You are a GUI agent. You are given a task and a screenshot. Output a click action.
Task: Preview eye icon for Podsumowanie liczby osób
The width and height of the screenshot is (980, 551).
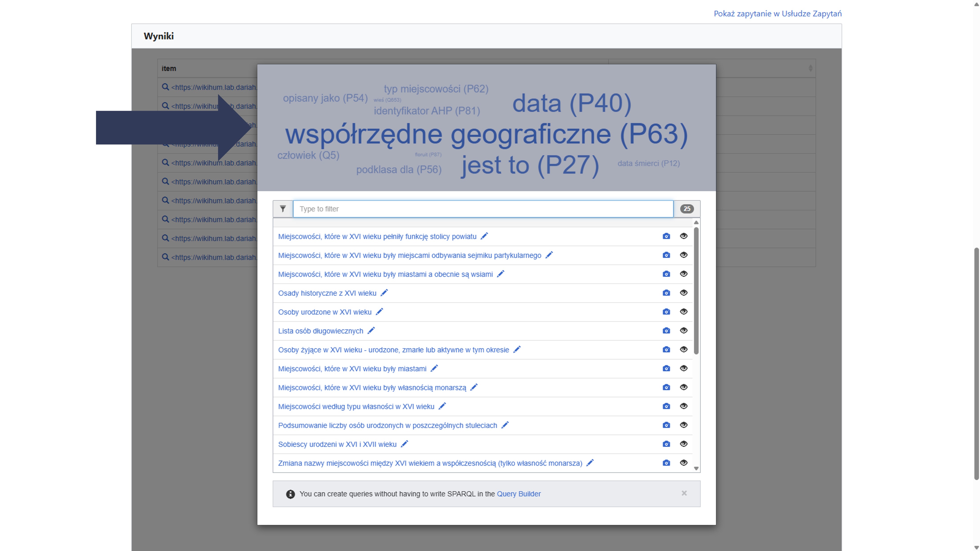click(x=684, y=425)
